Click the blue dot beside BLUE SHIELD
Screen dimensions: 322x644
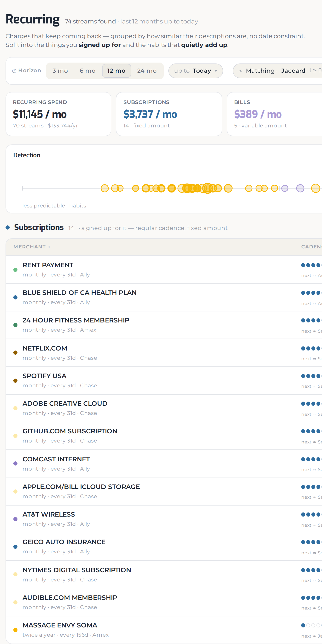tap(15, 297)
